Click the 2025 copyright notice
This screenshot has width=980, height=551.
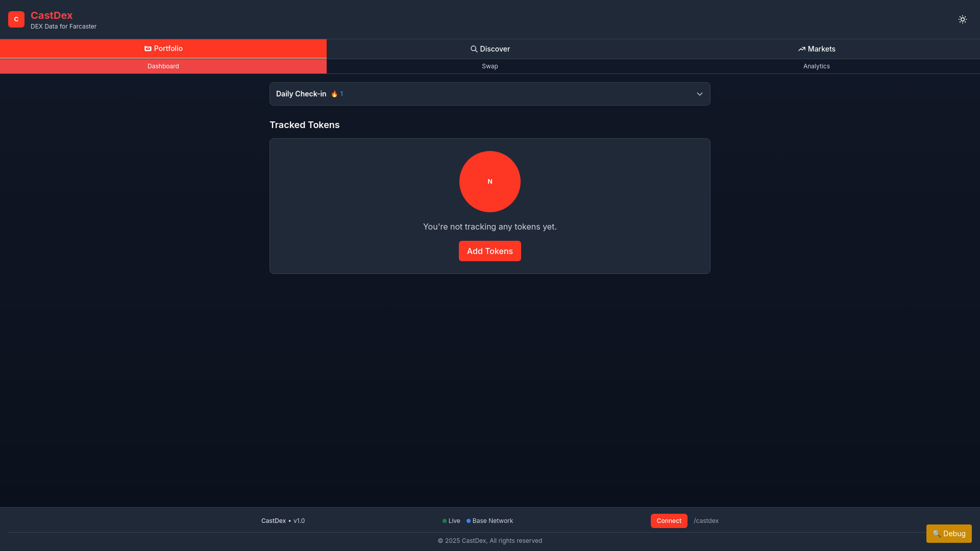click(490, 541)
